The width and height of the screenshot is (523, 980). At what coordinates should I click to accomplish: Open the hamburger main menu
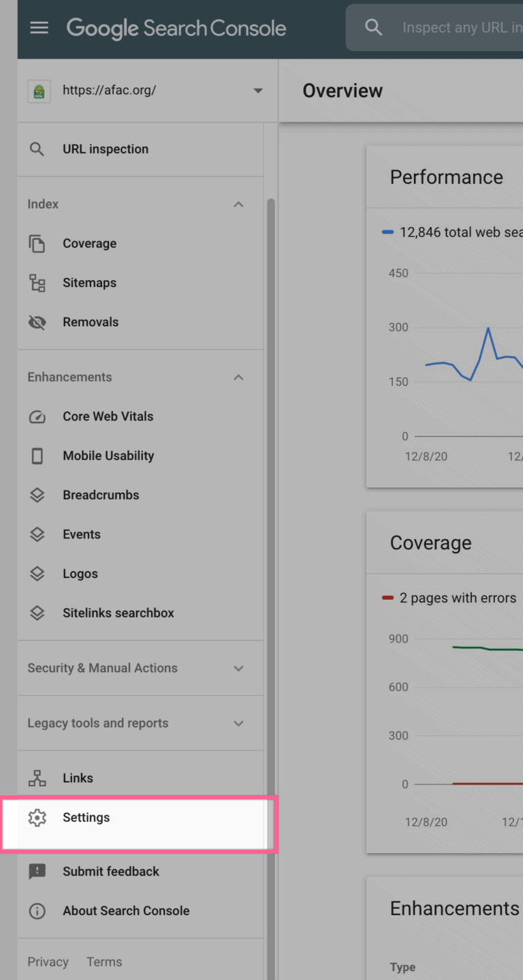(x=39, y=28)
